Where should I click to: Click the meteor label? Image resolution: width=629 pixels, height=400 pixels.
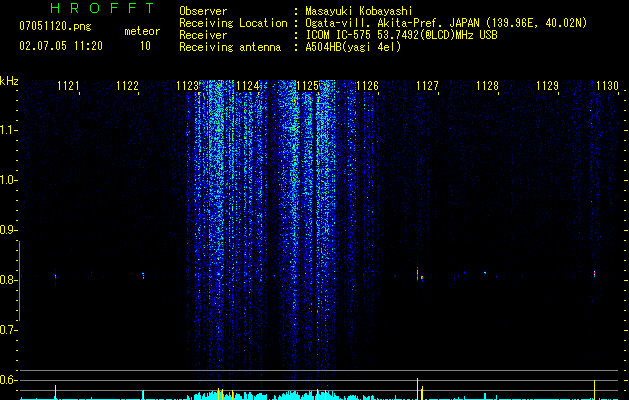142,31
